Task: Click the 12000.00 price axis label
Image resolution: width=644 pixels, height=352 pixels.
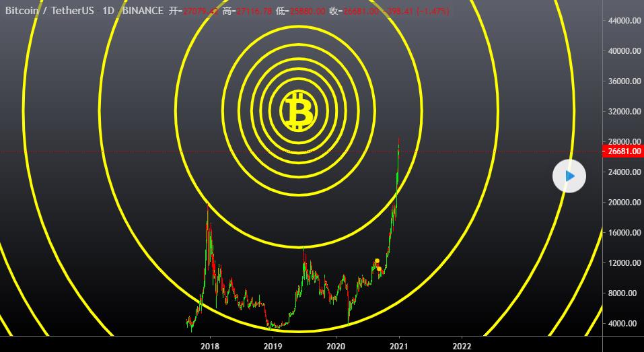Action: click(x=624, y=263)
